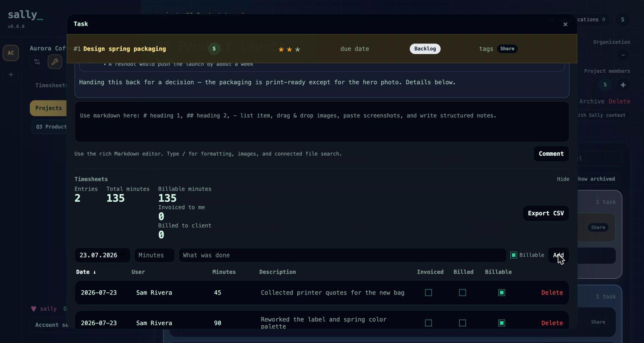Viewport: 644px width, 343px height.
Task: Click the second priority star
Action: point(290,49)
